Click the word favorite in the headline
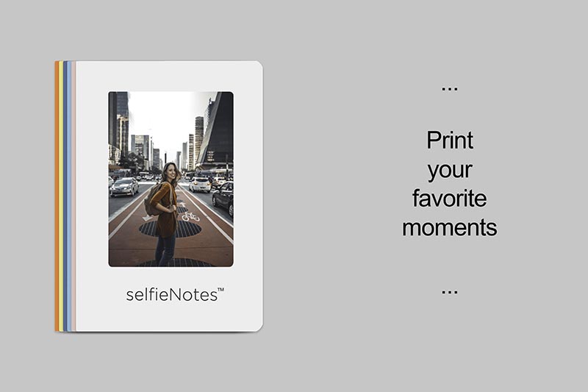Viewport: 588px width, 392px height. coord(450,198)
